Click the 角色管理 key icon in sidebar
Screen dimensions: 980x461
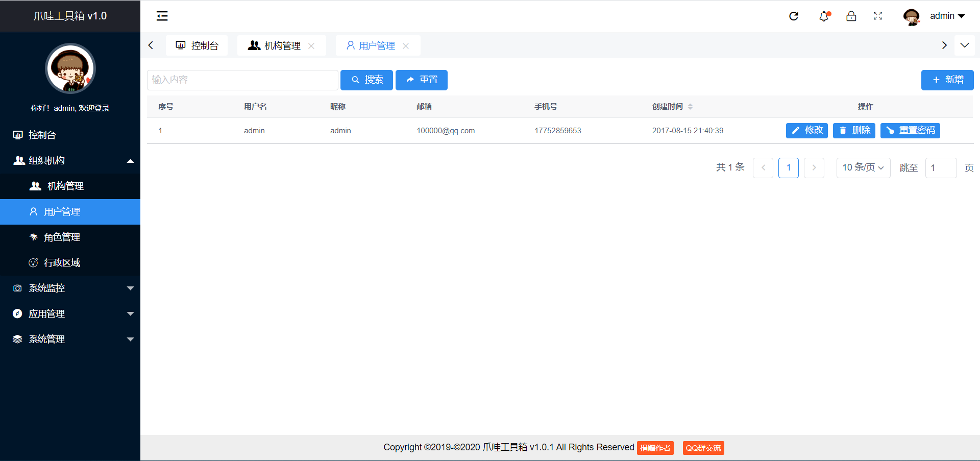click(33, 236)
